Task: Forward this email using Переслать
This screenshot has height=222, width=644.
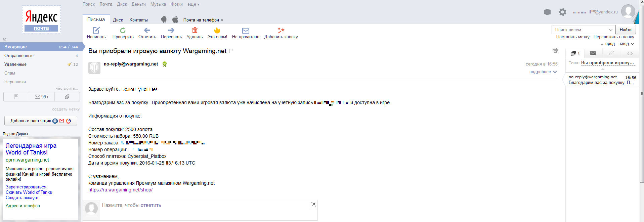Action: point(171,30)
